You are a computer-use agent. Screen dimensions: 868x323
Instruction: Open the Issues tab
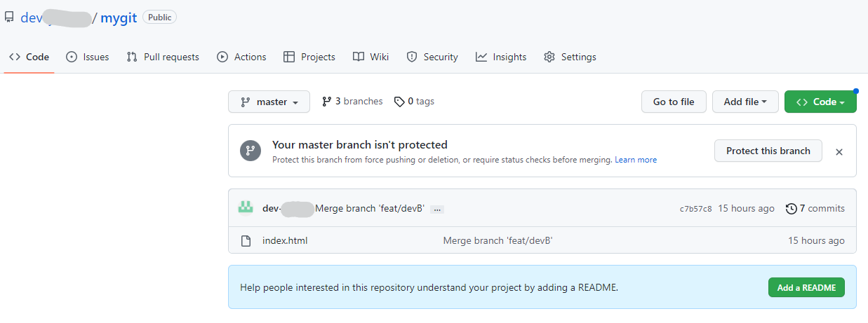(x=88, y=57)
